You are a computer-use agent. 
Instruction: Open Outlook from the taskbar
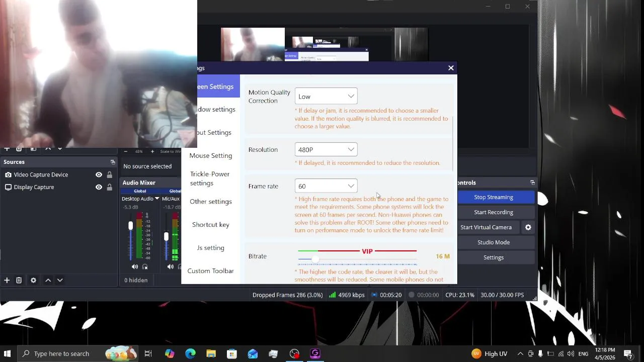coord(253,353)
